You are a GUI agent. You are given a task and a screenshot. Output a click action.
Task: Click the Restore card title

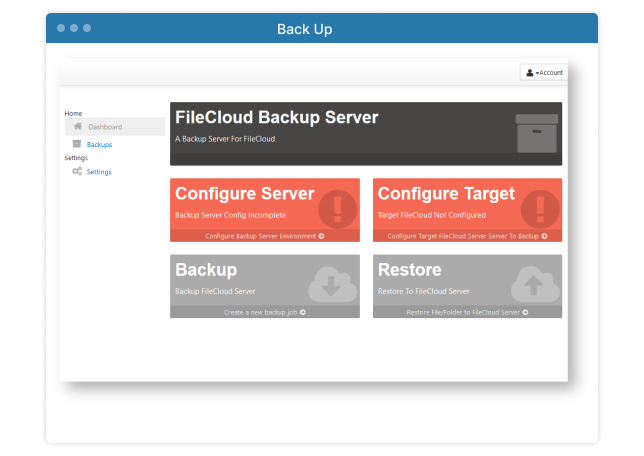click(409, 270)
